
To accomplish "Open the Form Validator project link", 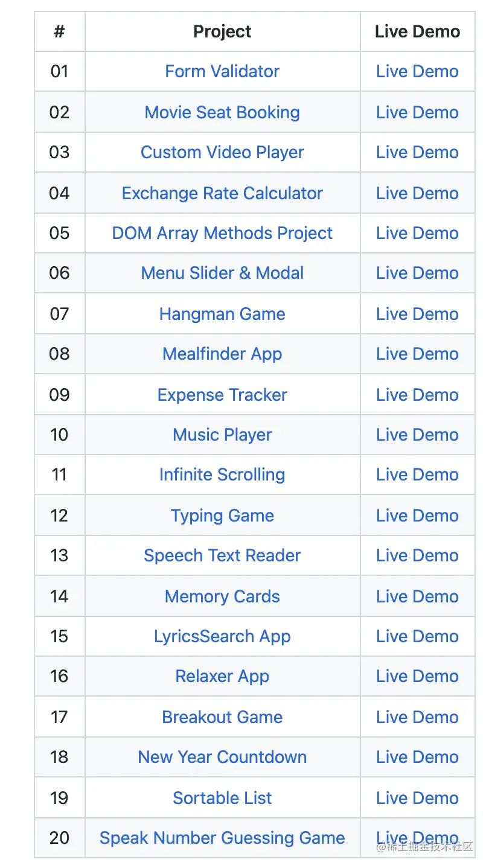I will (x=222, y=71).
